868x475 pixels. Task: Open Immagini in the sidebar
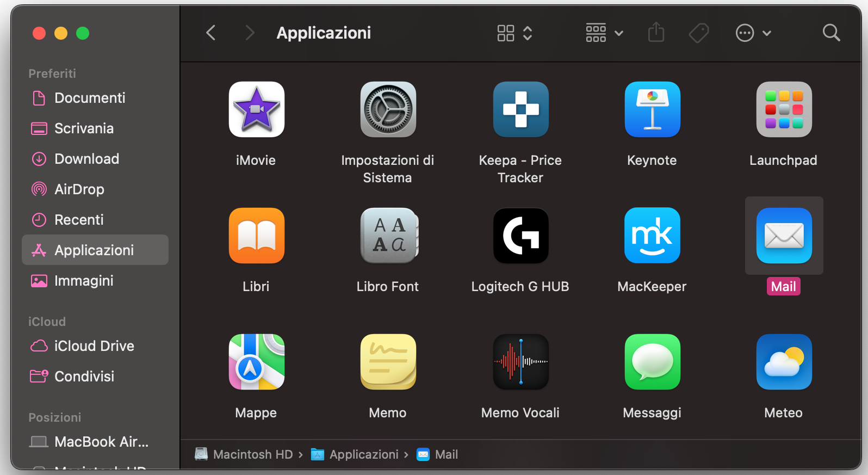(x=95, y=281)
